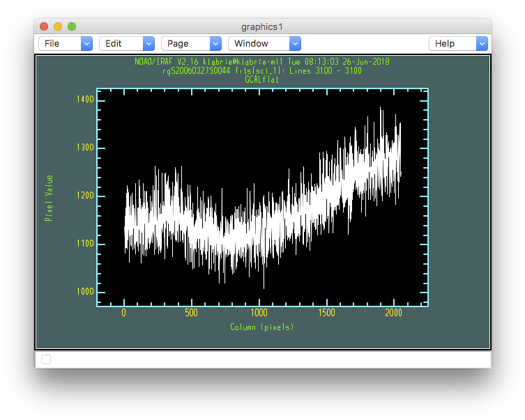Open the File menu
Screen dimensions: 525x420
66,43
